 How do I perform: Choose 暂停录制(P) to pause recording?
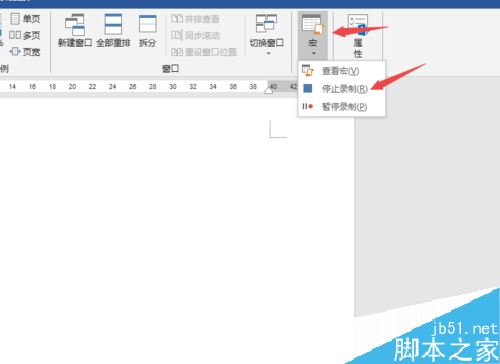(x=341, y=107)
